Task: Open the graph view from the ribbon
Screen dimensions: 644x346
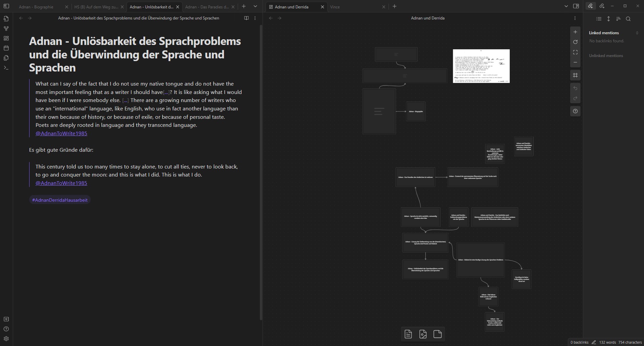Action: click(6, 29)
